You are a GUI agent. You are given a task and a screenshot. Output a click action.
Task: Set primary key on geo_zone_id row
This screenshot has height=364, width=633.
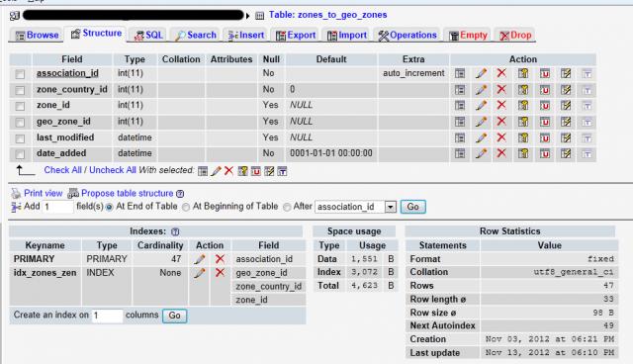(x=523, y=122)
